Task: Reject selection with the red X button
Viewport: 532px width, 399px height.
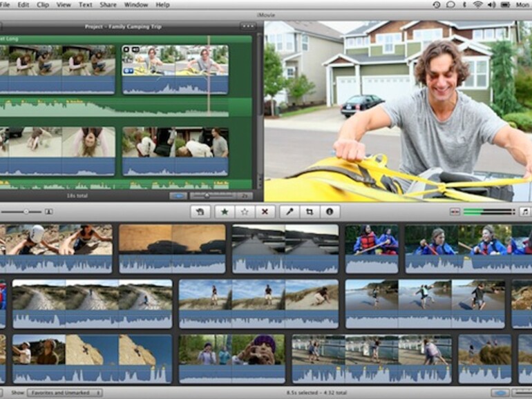Action: tap(263, 212)
